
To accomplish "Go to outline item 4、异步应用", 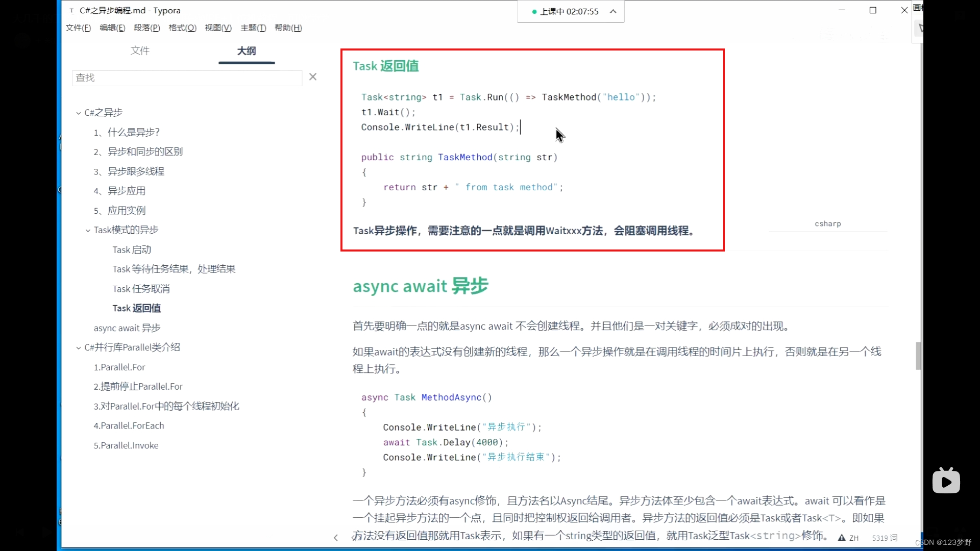I will pos(119,191).
